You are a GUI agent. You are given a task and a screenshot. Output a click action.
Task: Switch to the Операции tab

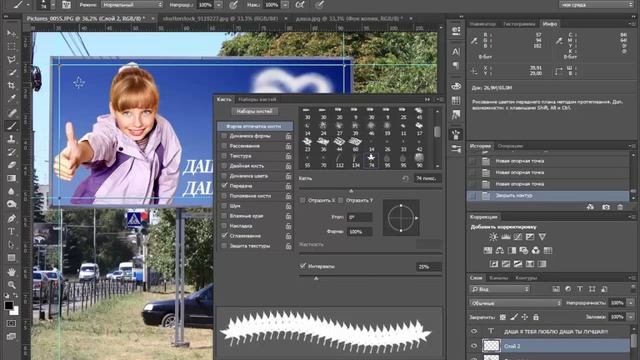tap(510, 146)
